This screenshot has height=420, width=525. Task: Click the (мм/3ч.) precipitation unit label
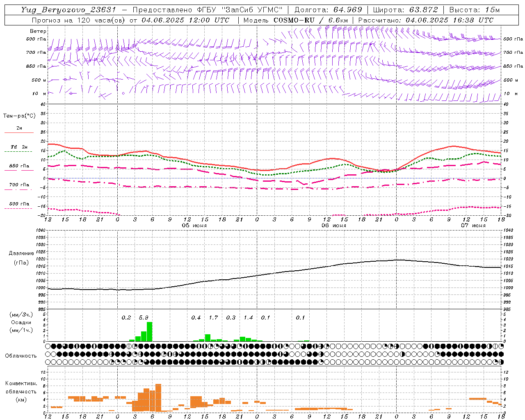[x=21, y=315]
